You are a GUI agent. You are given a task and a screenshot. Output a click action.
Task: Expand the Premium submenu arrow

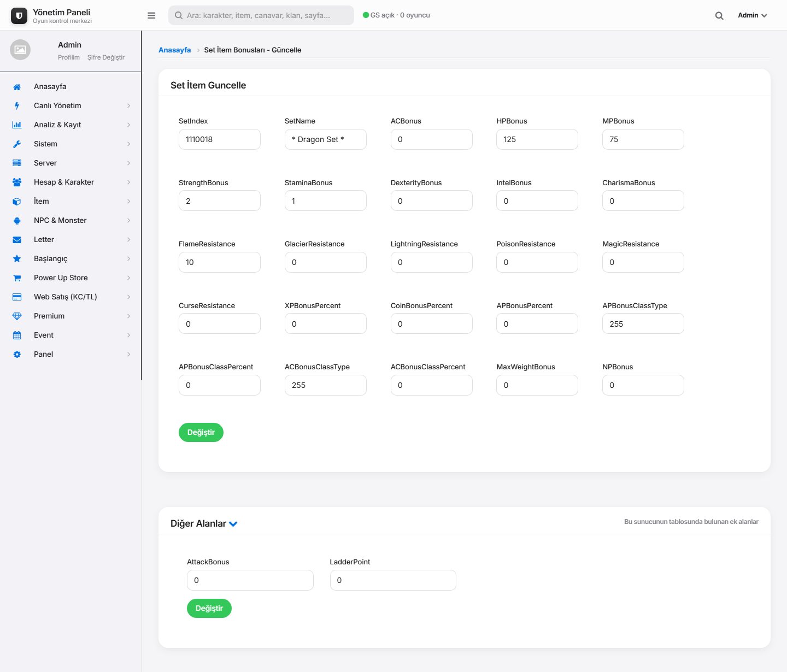point(129,316)
